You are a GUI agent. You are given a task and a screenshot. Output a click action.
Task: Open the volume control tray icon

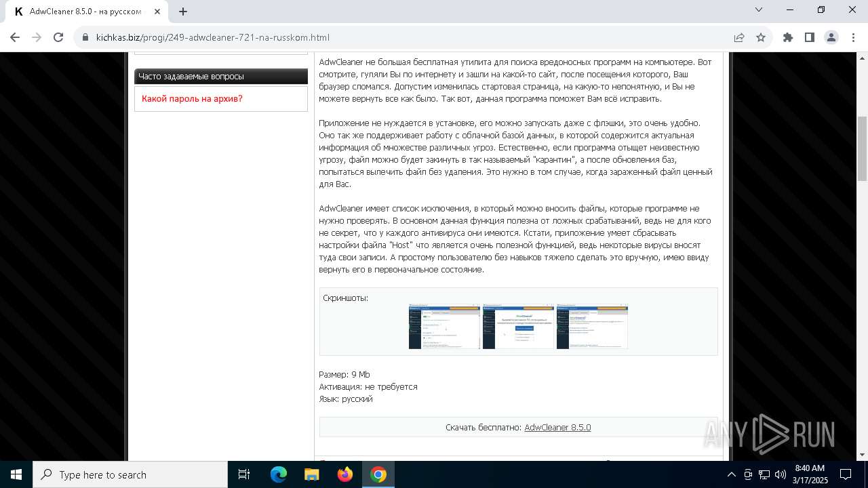click(x=781, y=474)
